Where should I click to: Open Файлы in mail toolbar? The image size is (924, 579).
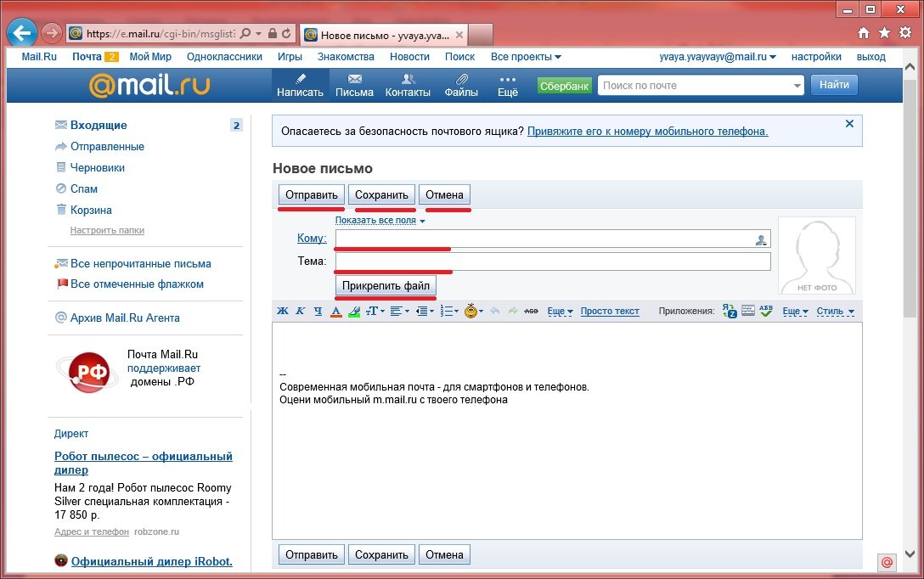461,86
